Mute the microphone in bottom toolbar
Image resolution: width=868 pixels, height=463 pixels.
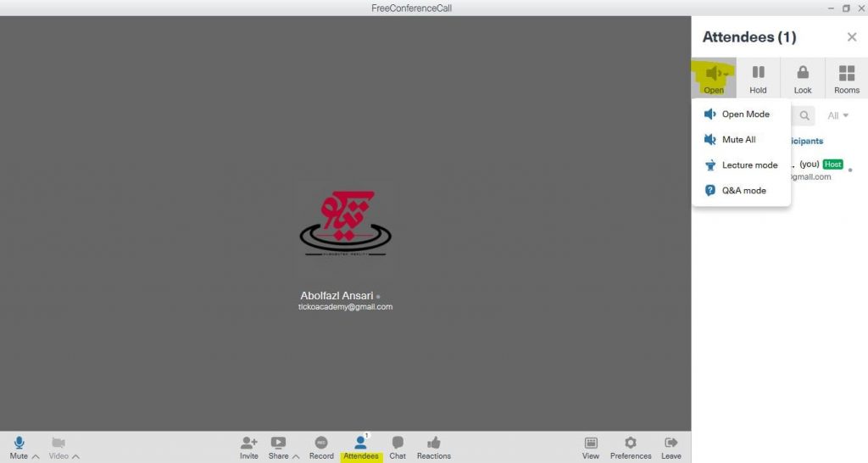click(19, 448)
